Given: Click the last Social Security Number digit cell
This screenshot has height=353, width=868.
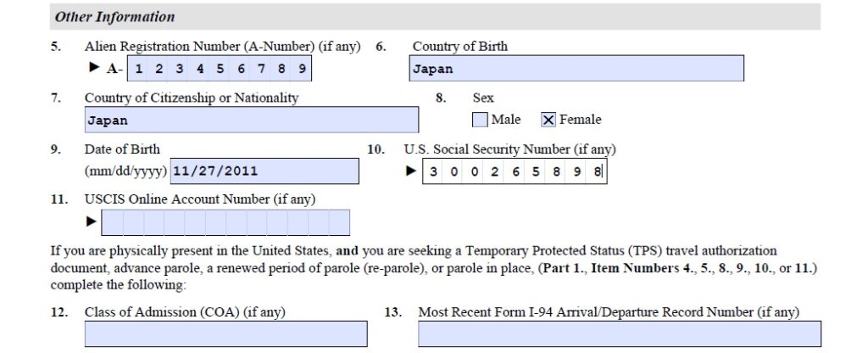Looking at the screenshot, I should coord(597,171).
